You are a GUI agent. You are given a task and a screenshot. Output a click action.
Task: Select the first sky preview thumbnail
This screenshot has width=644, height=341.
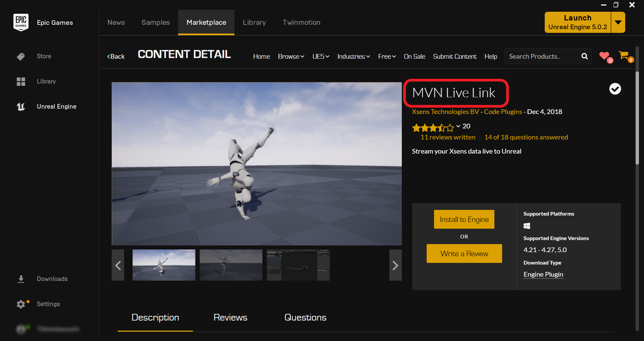(164, 265)
